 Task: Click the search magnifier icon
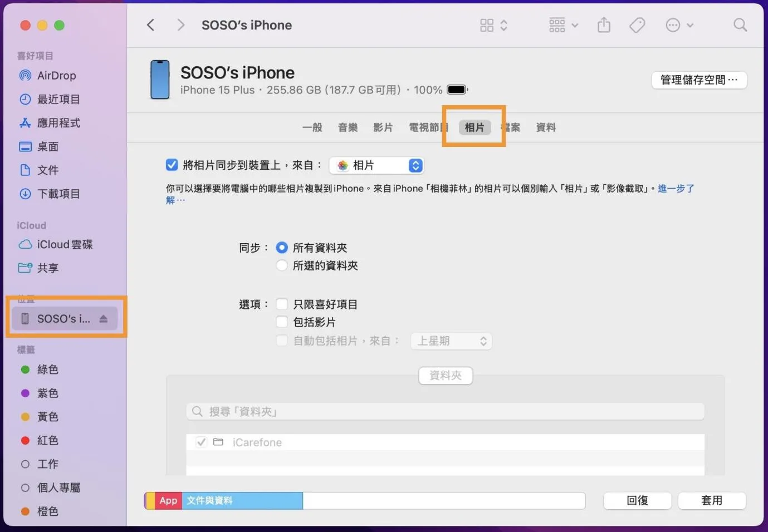coord(740,25)
